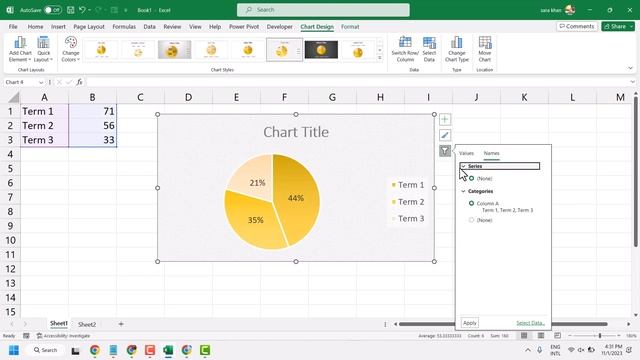640x360 pixels.
Task: Open the Windows Start menu
Action: (x=14, y=350)
